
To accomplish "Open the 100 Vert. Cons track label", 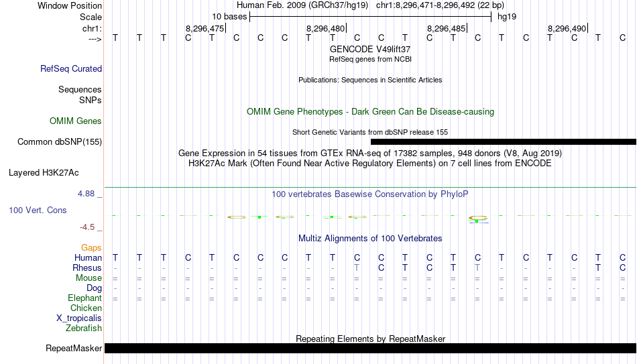I will pos(38,210).
